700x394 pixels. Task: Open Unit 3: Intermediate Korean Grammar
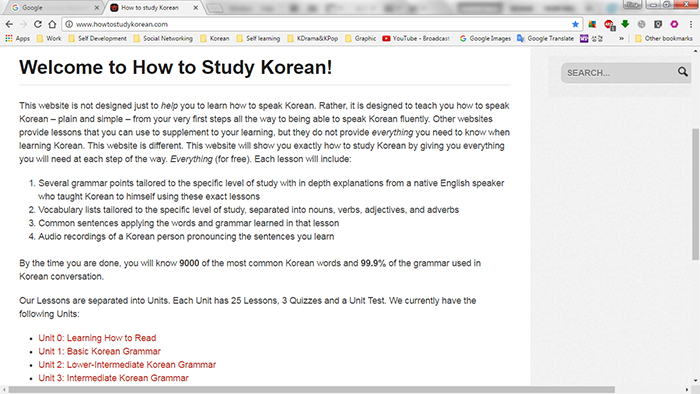coord(113,378)
